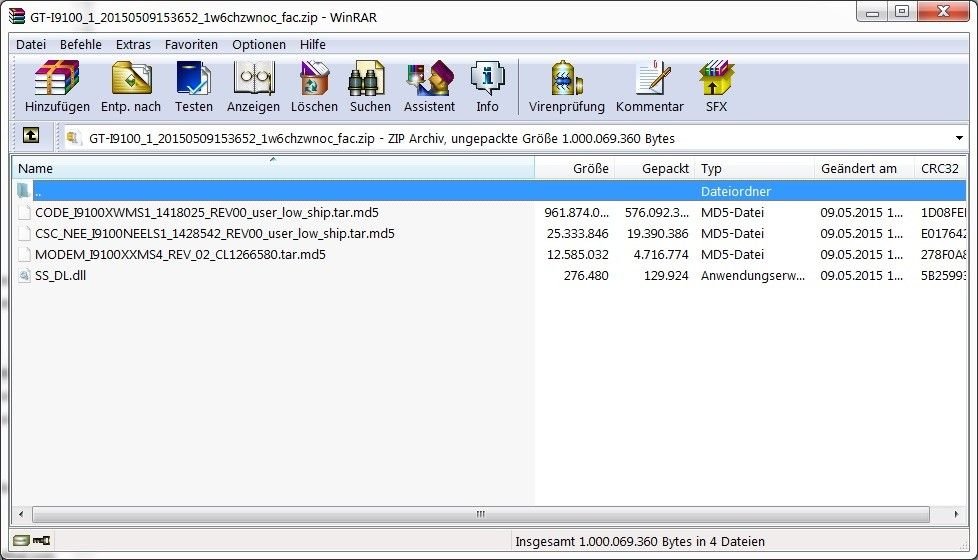This screenshot has height=560, width=978.
Task: Sort by the Name column header
Action: pyautogui.click(x=273, y=168)
